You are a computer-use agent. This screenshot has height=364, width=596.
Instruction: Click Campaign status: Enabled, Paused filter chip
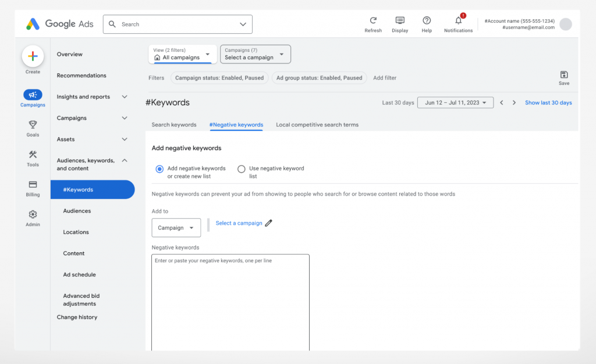pos(219,78)
